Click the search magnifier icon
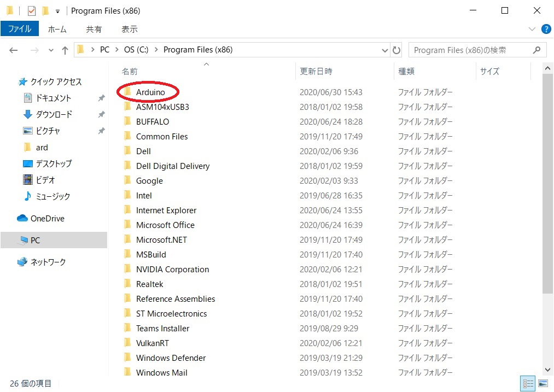Viewport: 554px width, 392px height. (536, 50)
